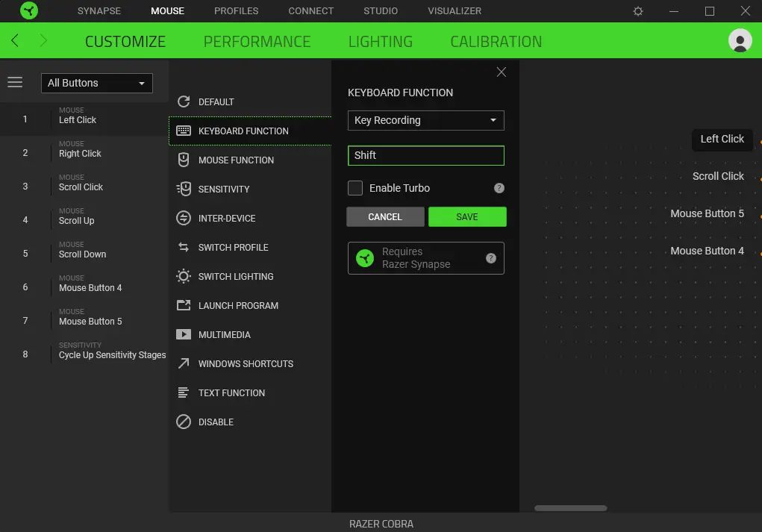Switch to the SYNAPSE top tab
This screenshot has height=532, width=762.
(x=99, y=10)
